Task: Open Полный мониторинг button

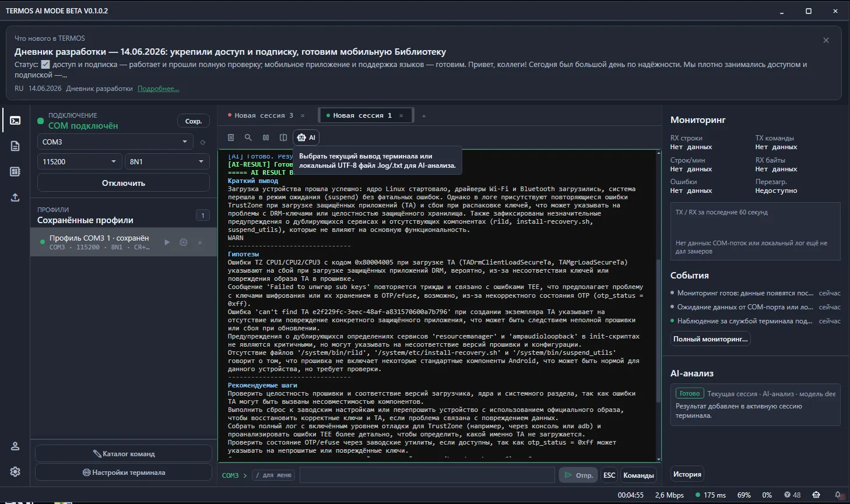Action: click(711, 339)
